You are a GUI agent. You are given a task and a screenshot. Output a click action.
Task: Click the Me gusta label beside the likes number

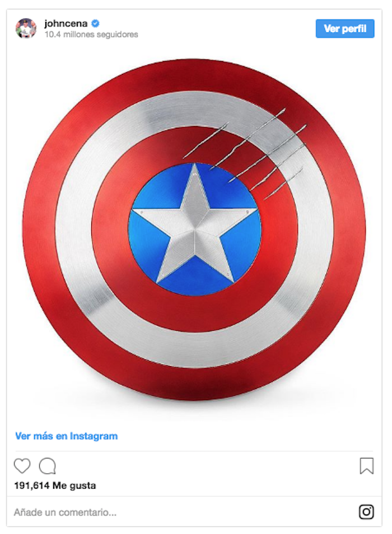pyautogui.click(x=74, y=485)
